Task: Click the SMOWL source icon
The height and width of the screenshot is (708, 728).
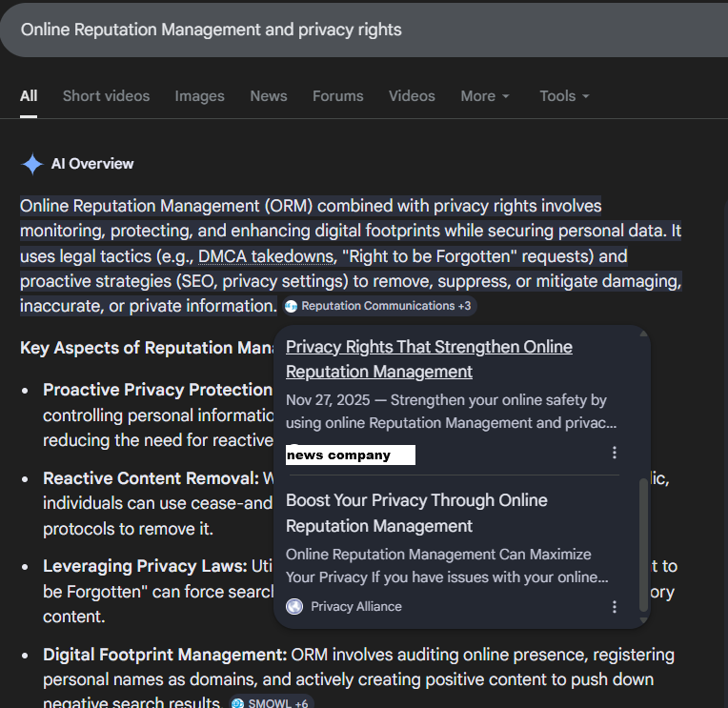Action: point(238,703)
